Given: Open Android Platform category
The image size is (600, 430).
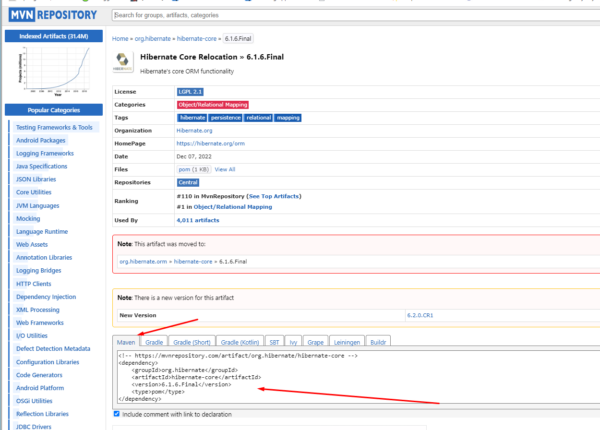Looking at the screenshot, I should click(x=40, y=388).
